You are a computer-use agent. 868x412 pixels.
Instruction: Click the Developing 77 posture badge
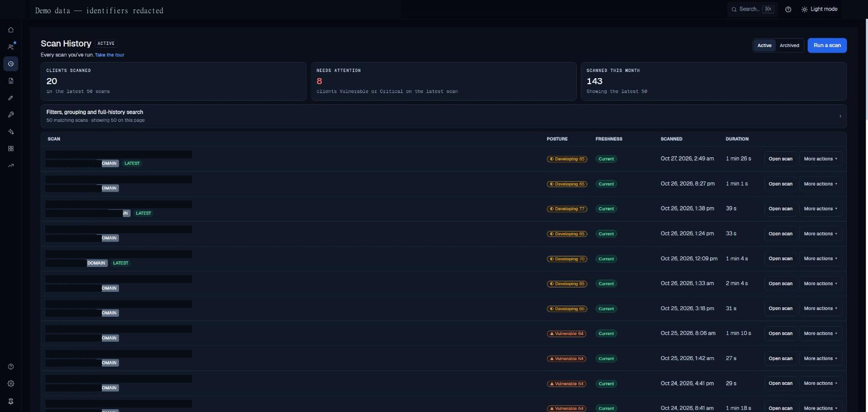click(x=566, y=209)
